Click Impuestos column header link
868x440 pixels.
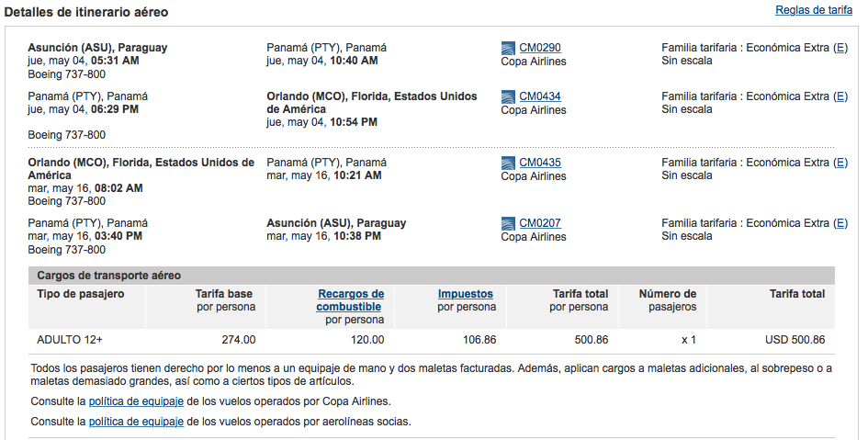point(465,294)
